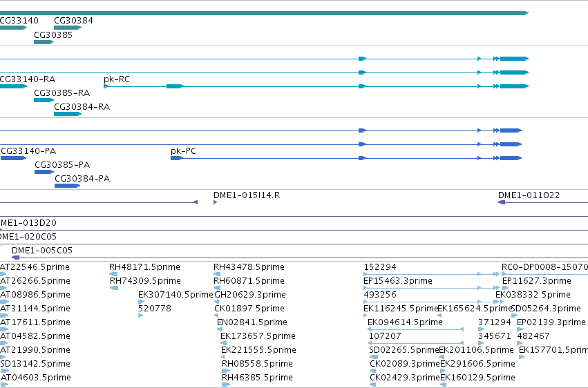This screenshot has height=388, width=588.
Task: Open the AT17611.5prime EST label
Action: [x=35, y=322]
